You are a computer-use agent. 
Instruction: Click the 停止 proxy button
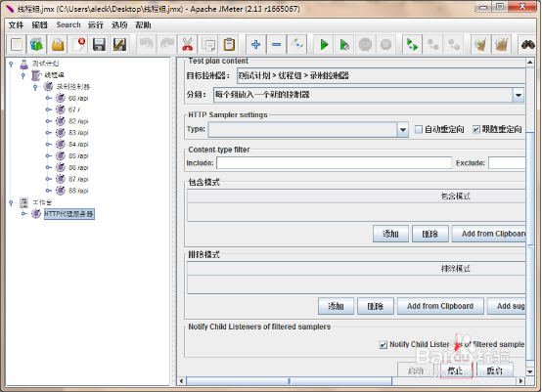456,370
